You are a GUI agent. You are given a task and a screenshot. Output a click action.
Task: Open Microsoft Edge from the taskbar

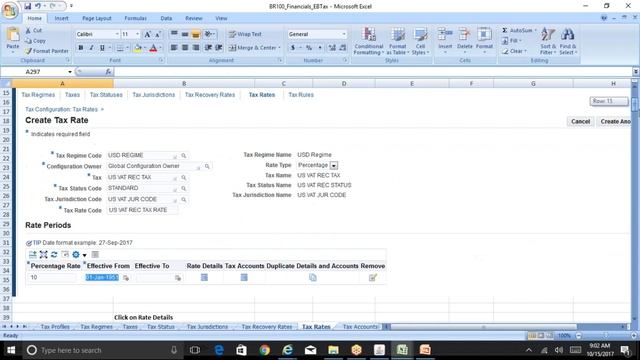[219, 350]
